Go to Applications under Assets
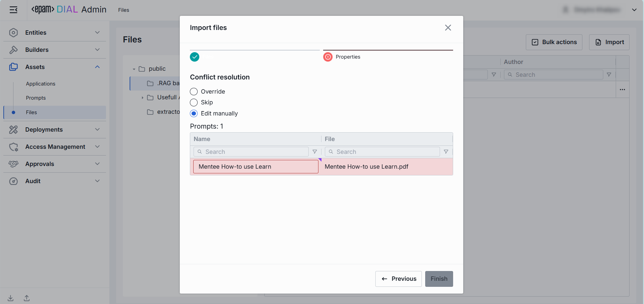This screenshot has height=304, width=644. pos(40,84)
